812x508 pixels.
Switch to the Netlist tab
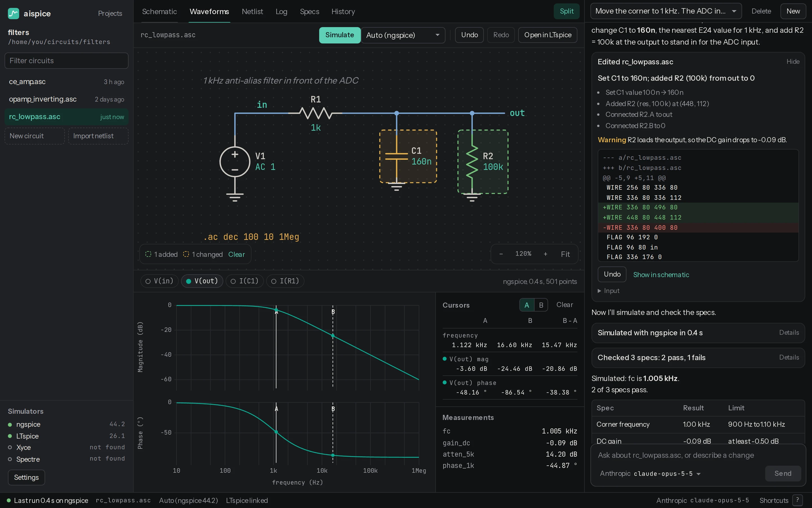(252, 11)
